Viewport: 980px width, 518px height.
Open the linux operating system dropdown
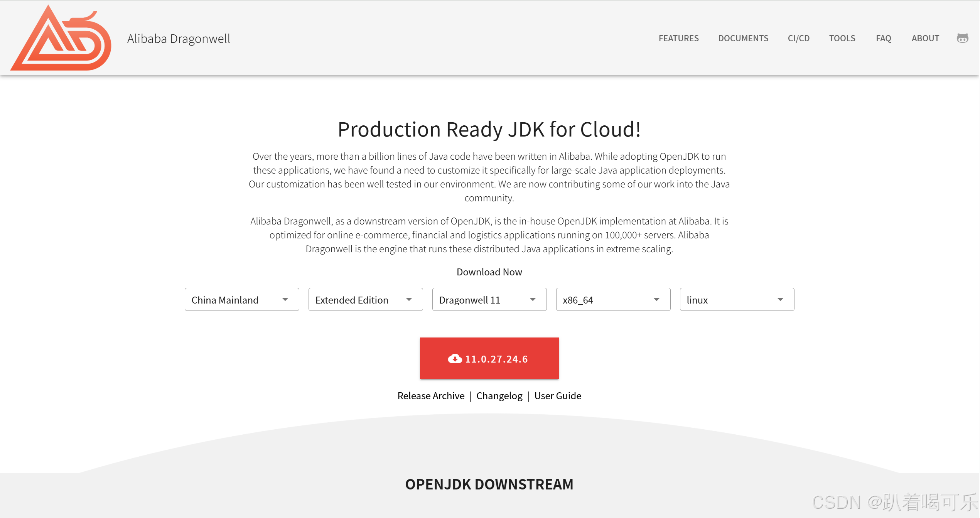pyautogui.click(x=736, y=300)
